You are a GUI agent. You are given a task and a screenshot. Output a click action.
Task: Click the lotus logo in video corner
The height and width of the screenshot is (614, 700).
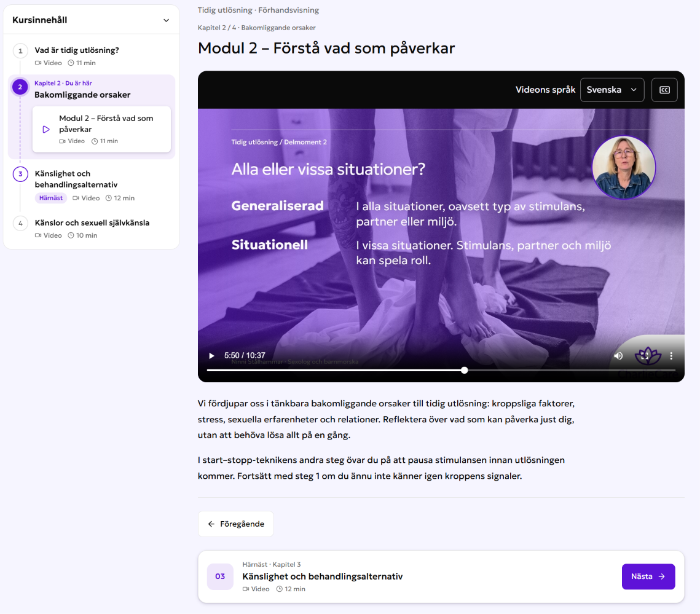(648, 356)
